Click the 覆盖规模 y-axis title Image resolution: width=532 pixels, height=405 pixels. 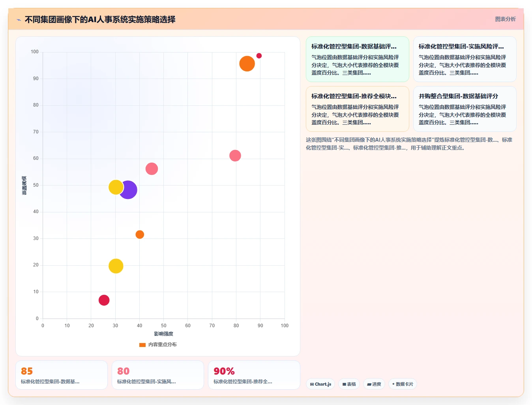pos(24,186)
